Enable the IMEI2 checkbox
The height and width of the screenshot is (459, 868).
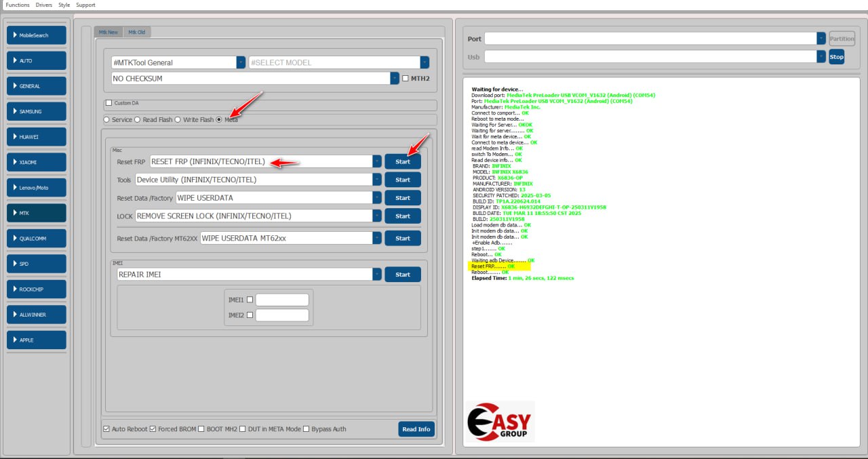coord(250,315)
